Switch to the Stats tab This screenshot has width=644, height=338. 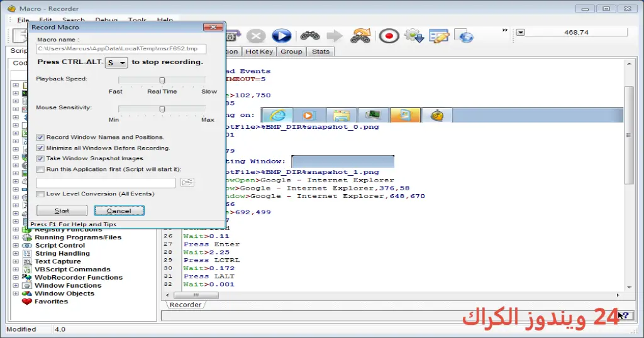click(320, 52)
